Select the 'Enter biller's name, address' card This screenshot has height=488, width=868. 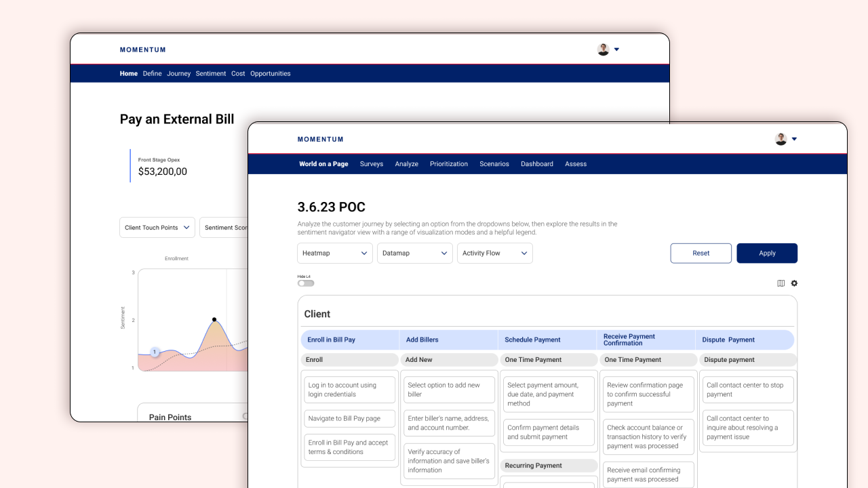(x=450, y=423)
